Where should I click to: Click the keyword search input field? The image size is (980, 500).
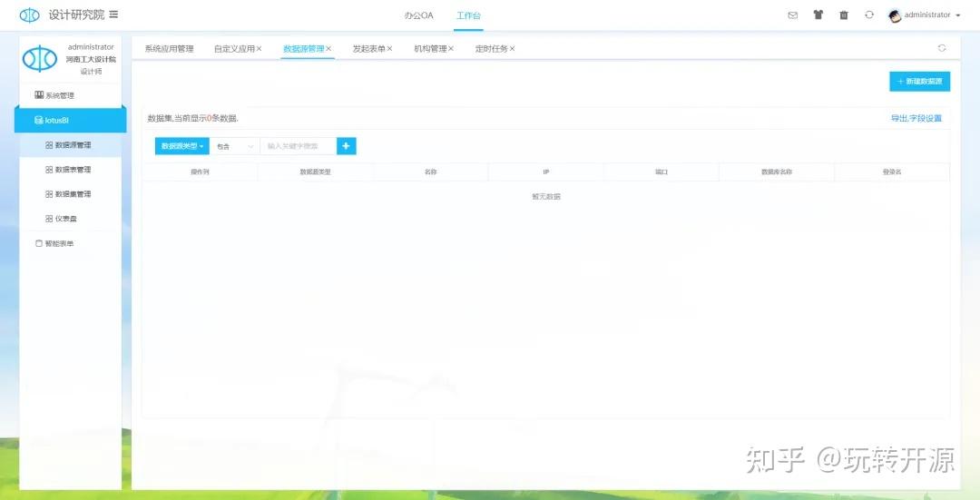click(298, 146)
